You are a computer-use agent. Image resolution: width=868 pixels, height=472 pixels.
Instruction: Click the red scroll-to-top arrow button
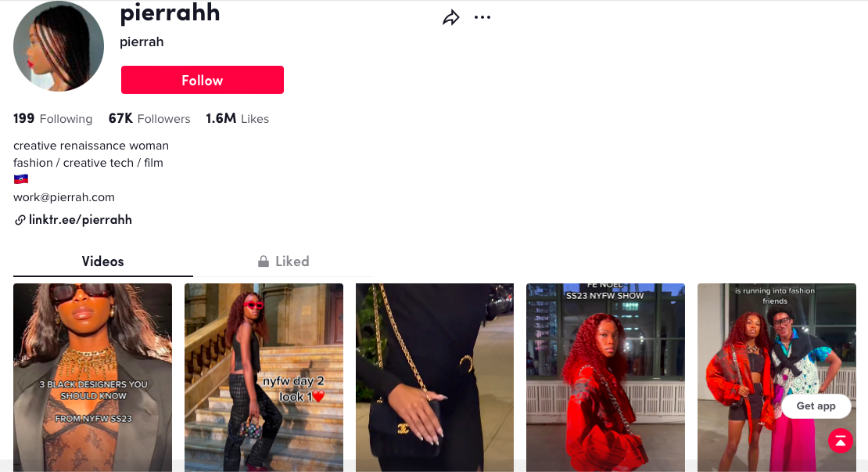841,441
